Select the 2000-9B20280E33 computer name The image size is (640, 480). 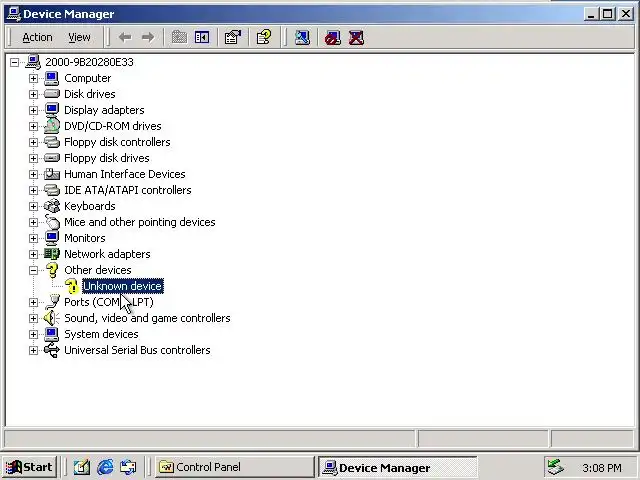click(89, 62)
